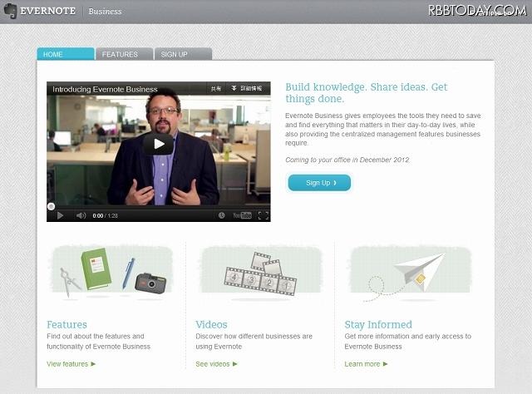Follow the View features link
The width and height of the screenshot is (532, 394).
(x=71, y=364)
